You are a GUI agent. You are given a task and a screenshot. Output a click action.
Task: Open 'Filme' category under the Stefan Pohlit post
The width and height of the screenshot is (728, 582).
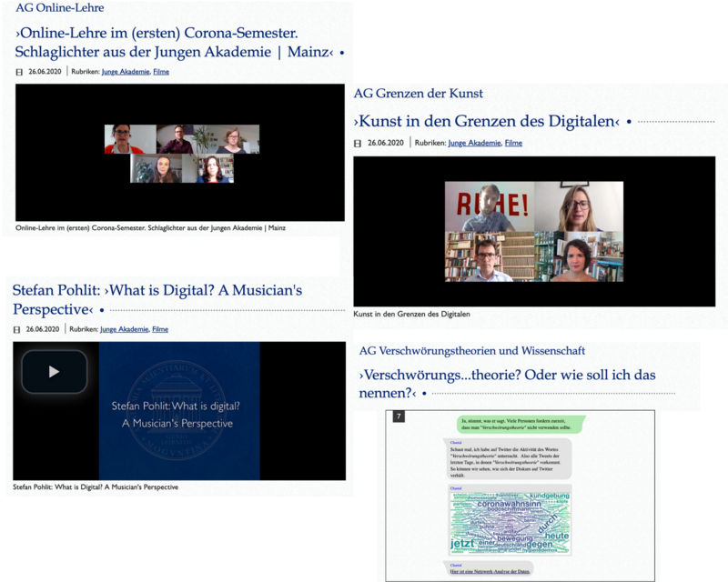point(160,330)
